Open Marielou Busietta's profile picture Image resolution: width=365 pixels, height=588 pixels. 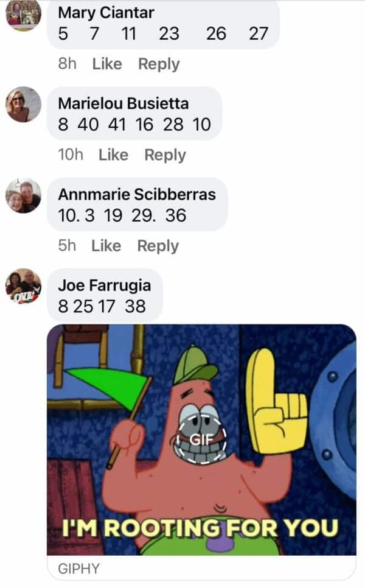click(x=23, y=104)
